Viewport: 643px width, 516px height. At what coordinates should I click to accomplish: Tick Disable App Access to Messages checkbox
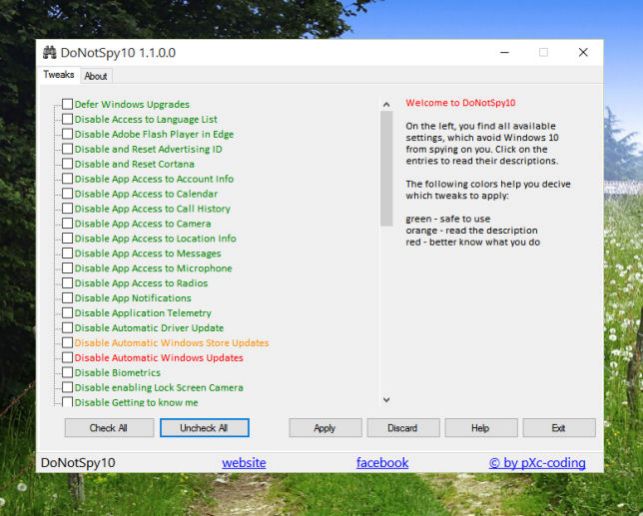pyautogui.click(x=67, y=253)
